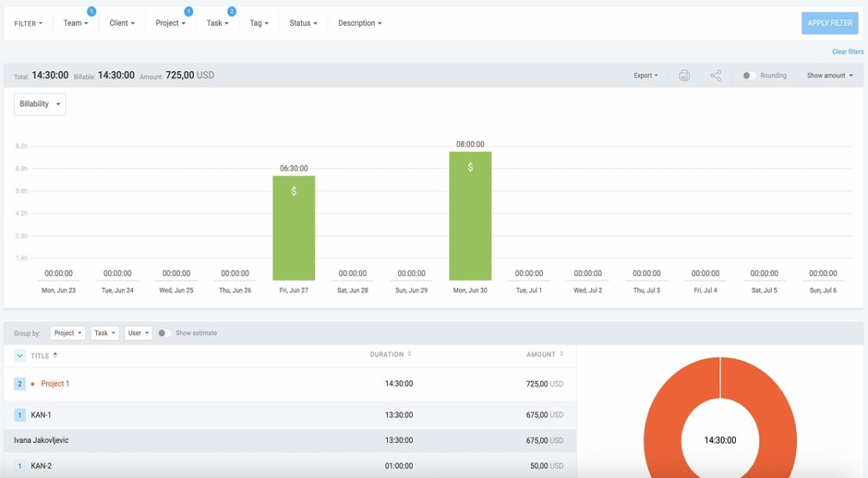Screen dimensions: 868x478
Task: Click the Tue, Jul 1 axis label
Action: (x=529, y=290)
